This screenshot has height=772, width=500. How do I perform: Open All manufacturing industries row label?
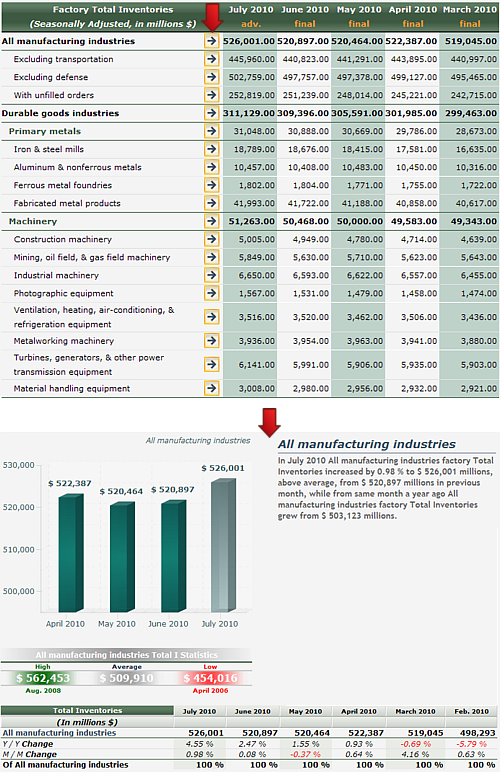(68, 41)
